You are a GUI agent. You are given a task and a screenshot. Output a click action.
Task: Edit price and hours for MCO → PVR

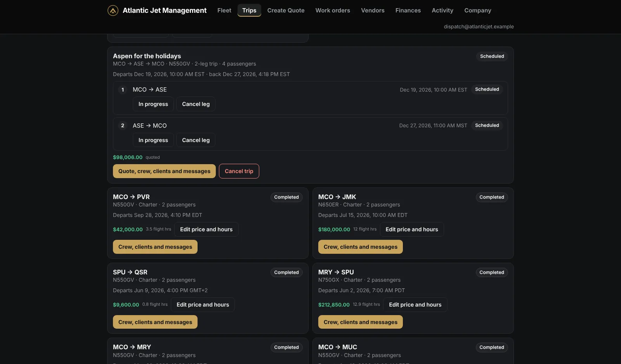(206, 229)
